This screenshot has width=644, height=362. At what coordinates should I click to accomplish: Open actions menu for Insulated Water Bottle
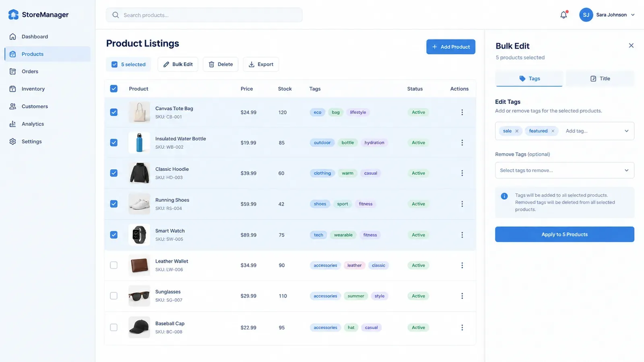[462, 143]
